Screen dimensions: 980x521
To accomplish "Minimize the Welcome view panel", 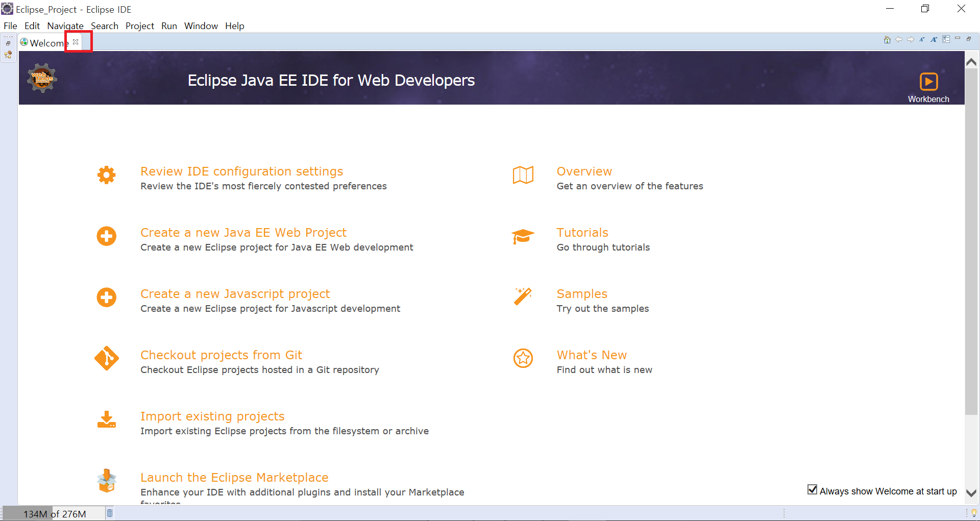I will (x=958, y=38).
